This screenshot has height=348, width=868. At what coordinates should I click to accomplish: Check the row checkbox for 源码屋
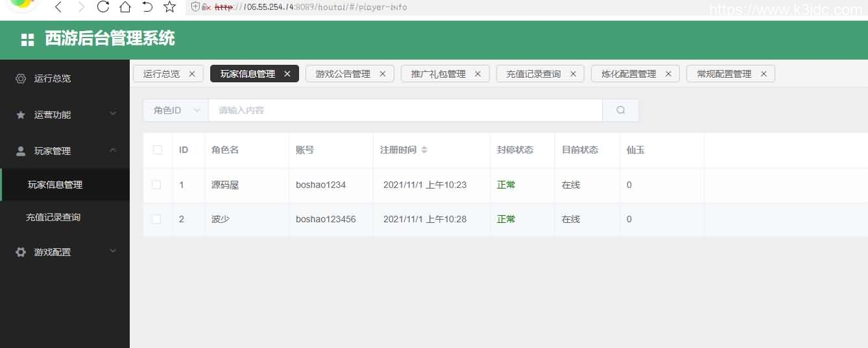click(156, 185)
